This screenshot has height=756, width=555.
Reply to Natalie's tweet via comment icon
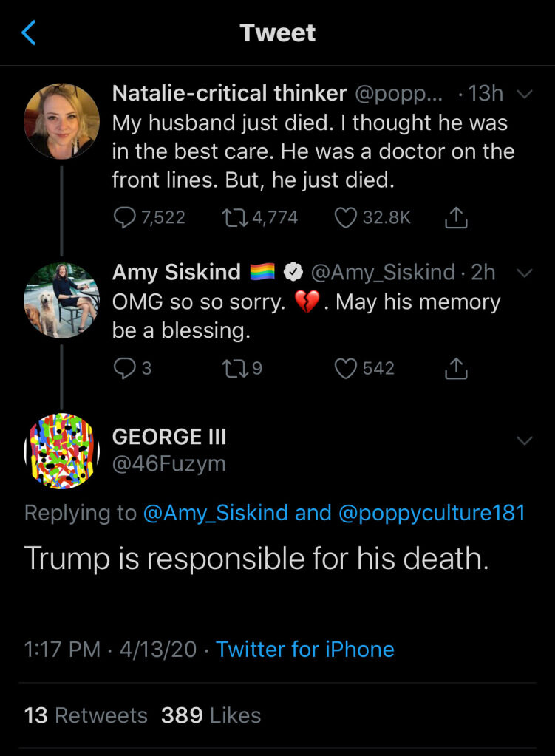123,217
